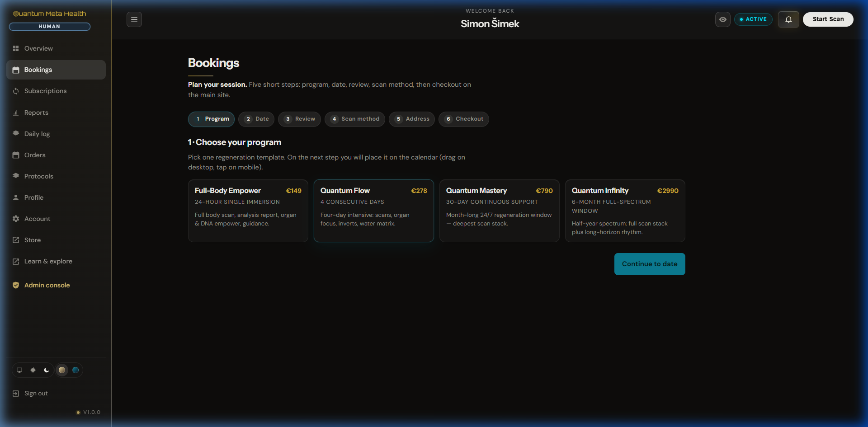Choose the teal accent color swatch
This screenshot has width=868, height=427.
[x=75, y=370]
